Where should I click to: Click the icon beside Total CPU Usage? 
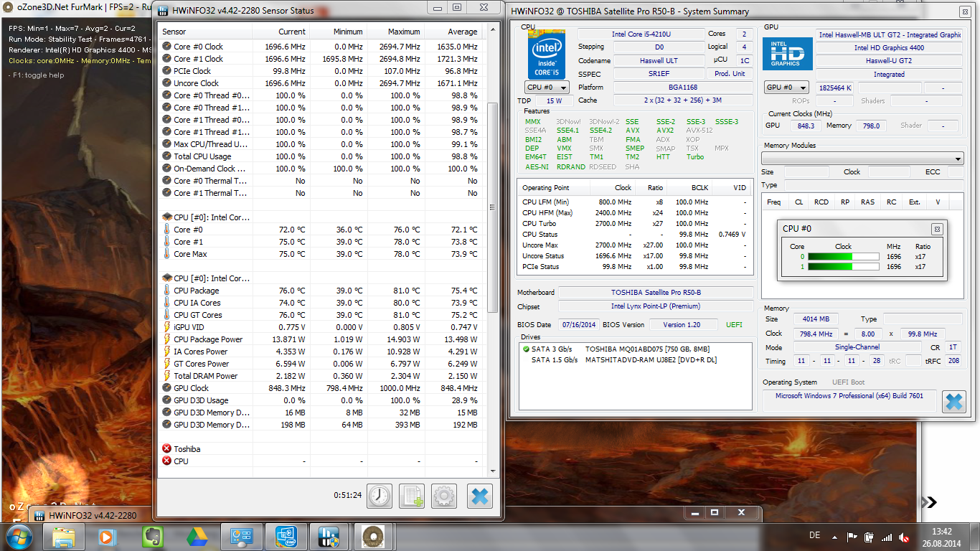pyautogui.click(x=167, y=156)
